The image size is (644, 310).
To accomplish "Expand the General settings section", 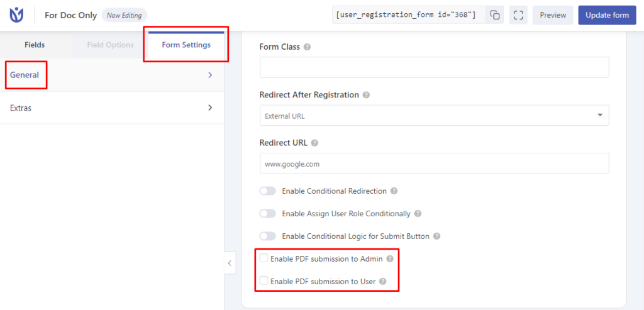I will click(112, 75).
